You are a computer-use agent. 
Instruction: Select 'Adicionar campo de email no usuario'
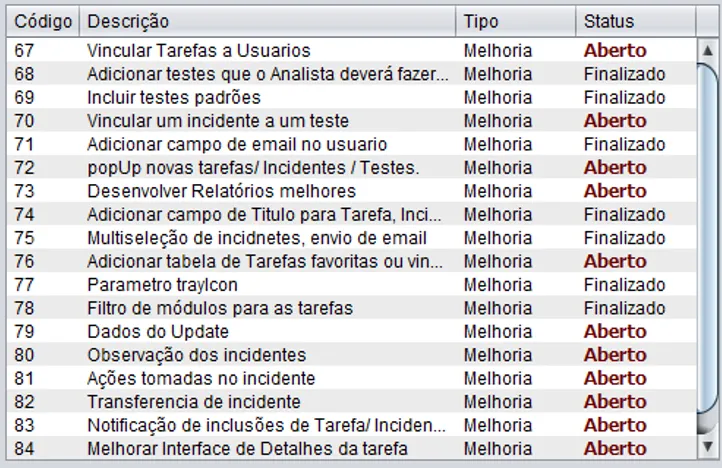coord(236,144)
